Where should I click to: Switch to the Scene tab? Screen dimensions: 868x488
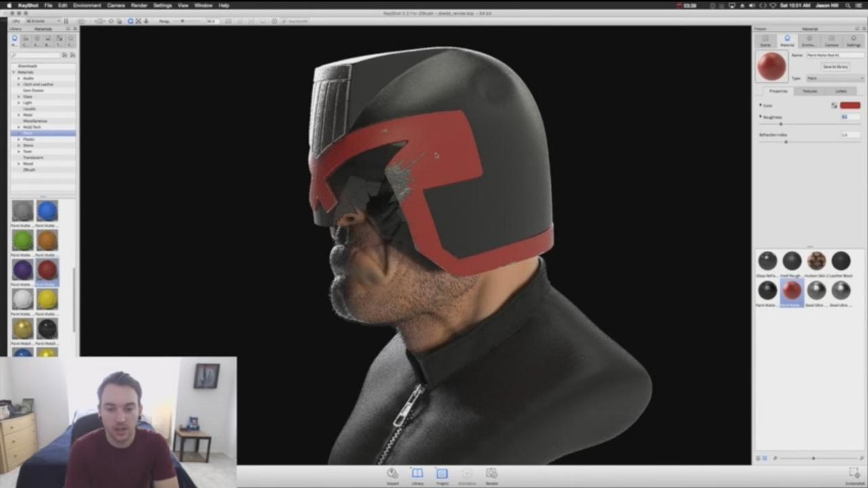pos(765,41)
